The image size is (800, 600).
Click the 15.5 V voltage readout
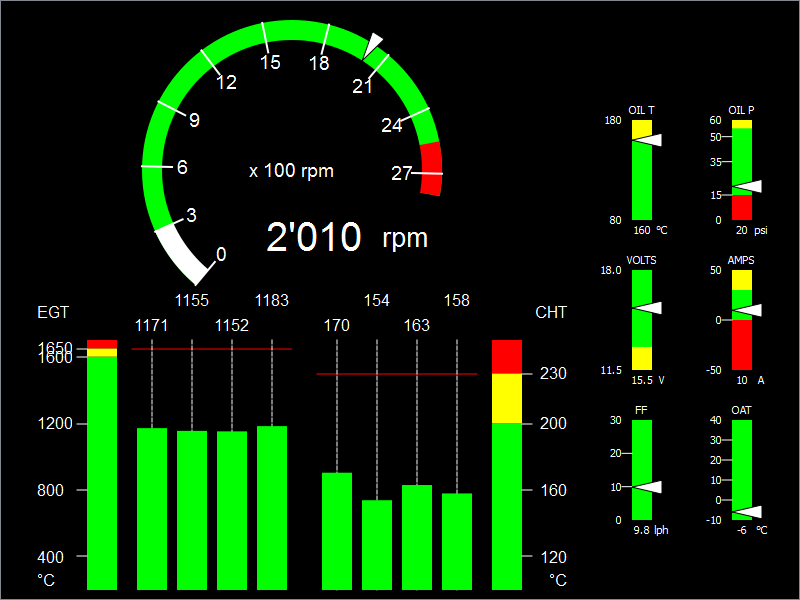tap(649, 380)
